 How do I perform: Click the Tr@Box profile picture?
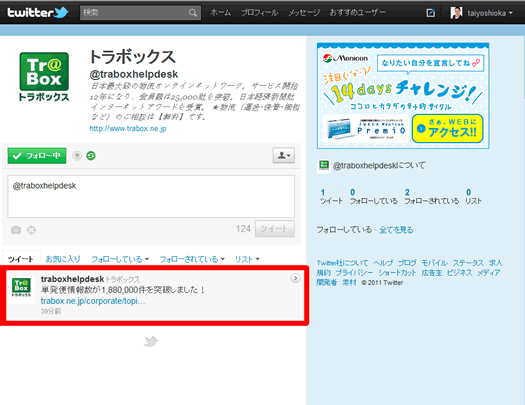44,77
